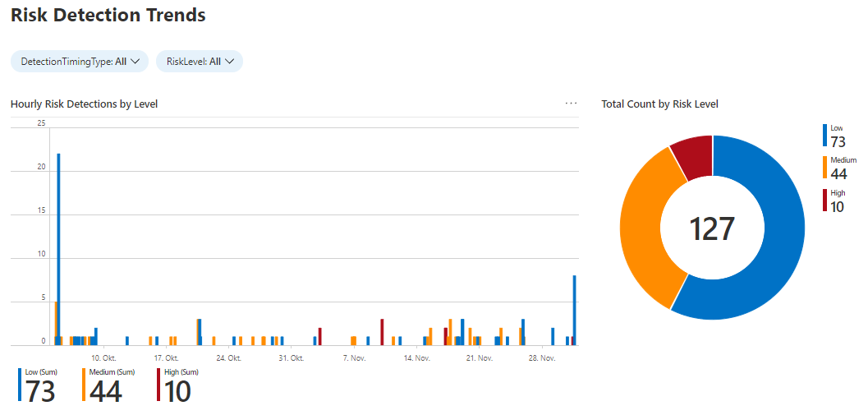Click the '28. Nov.' axis label
Screen dimensions: 868x415
point(542,358)
